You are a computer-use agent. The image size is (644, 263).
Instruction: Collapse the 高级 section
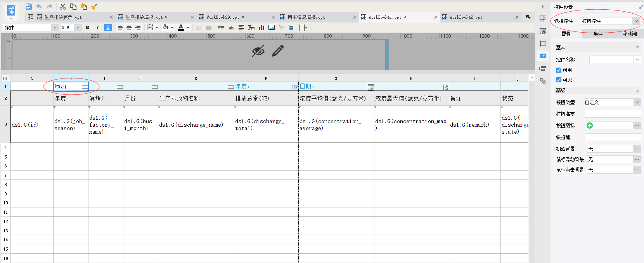coord(637,91)
